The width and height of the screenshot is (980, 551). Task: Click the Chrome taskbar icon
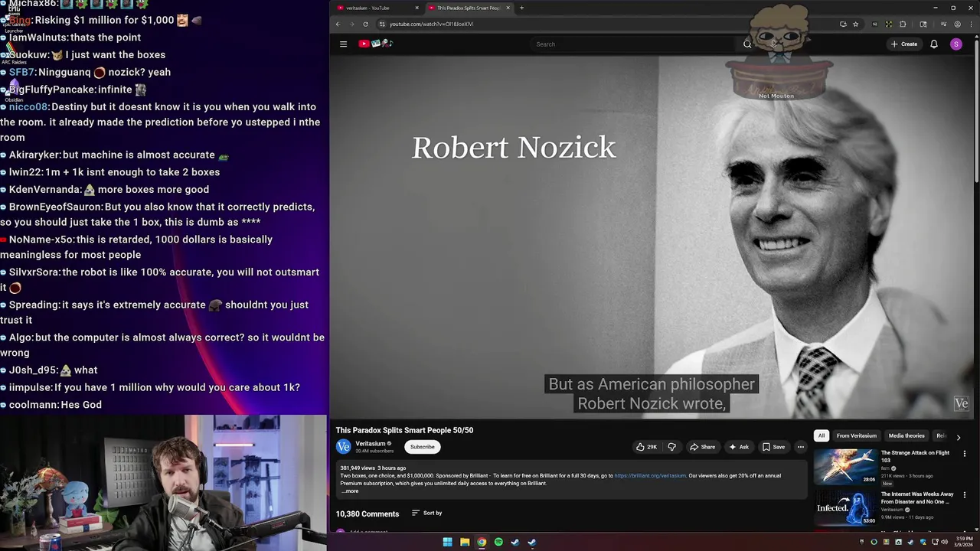(x=482, y=543)
